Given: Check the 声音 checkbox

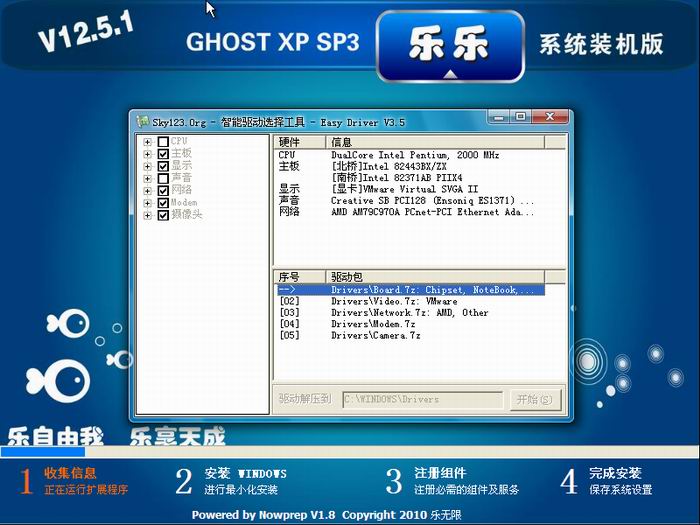Looking at the screenshot, I should click(x=163, y=179).
